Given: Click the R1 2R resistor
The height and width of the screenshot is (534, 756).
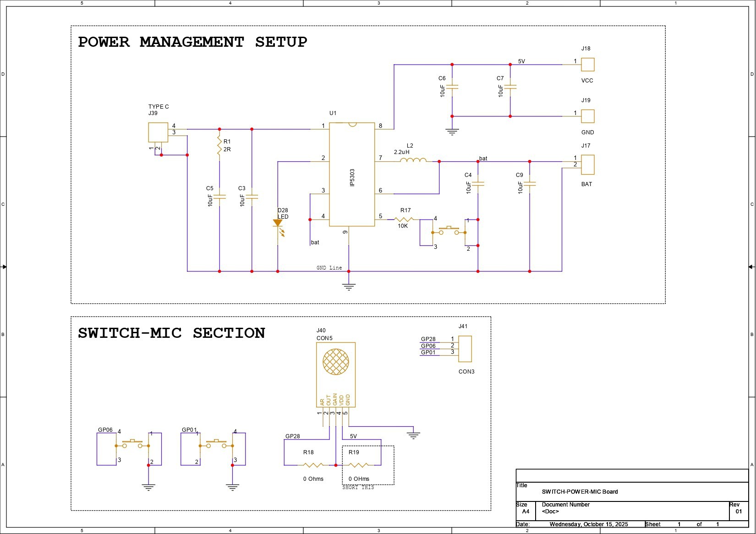Looking at the screenshot, I should point(219,145).
